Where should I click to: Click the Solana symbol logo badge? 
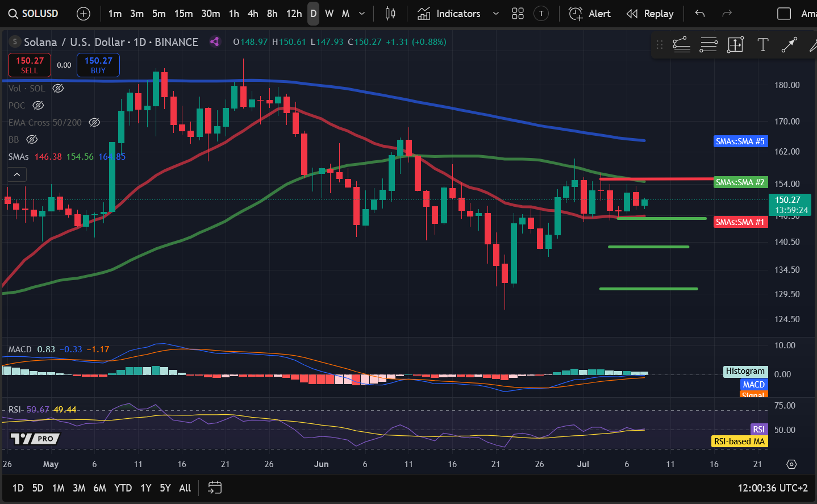pos(15,42)
